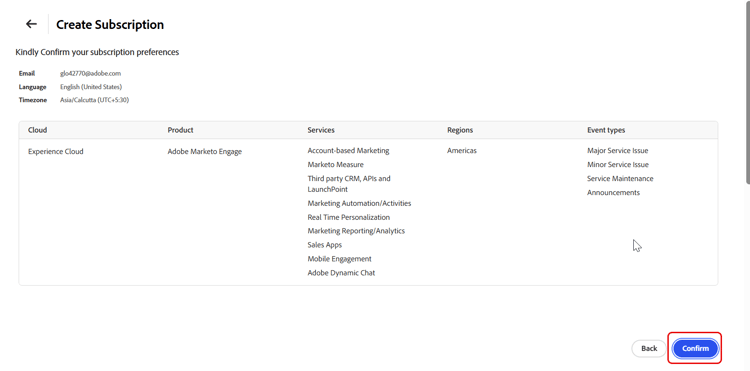Click the Email field label
The image size is (750, 371).
pyautogui.click(x=27, y=74)
